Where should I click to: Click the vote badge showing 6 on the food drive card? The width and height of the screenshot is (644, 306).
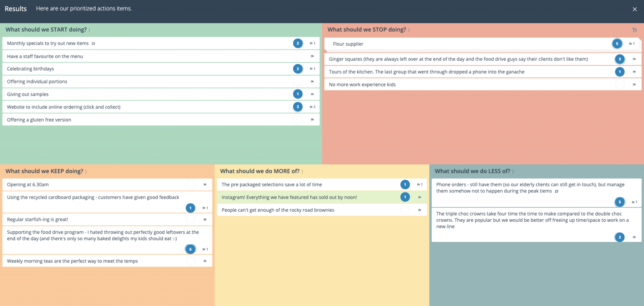point(190,249)
